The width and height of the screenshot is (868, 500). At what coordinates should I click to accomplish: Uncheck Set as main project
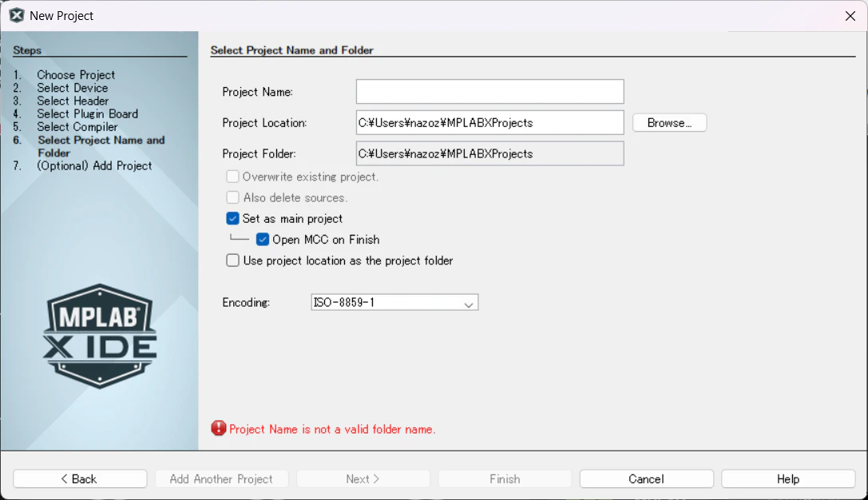tap(232, 219)
